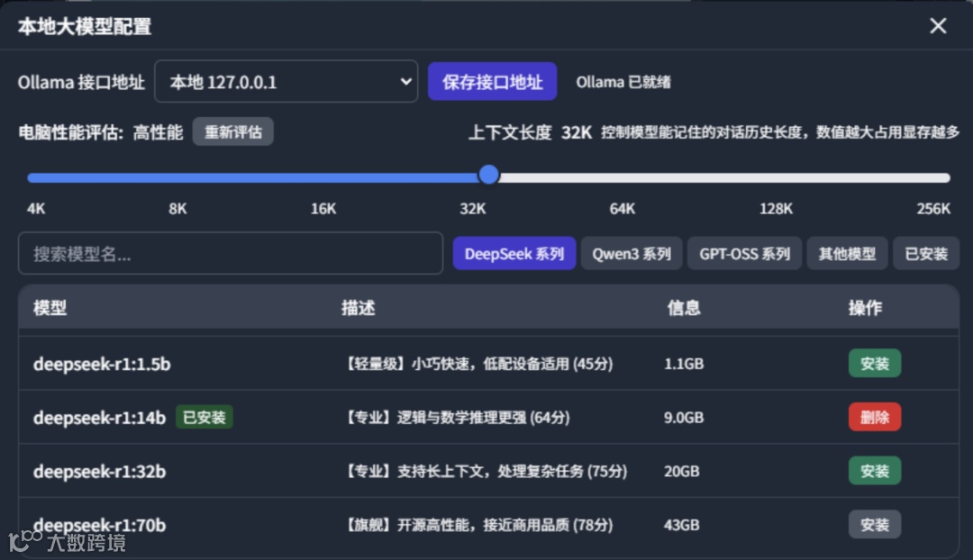Viewport: 973px width, 560px height.
Task: Click the 保存接口地址 button
Action: pos(492,81)
